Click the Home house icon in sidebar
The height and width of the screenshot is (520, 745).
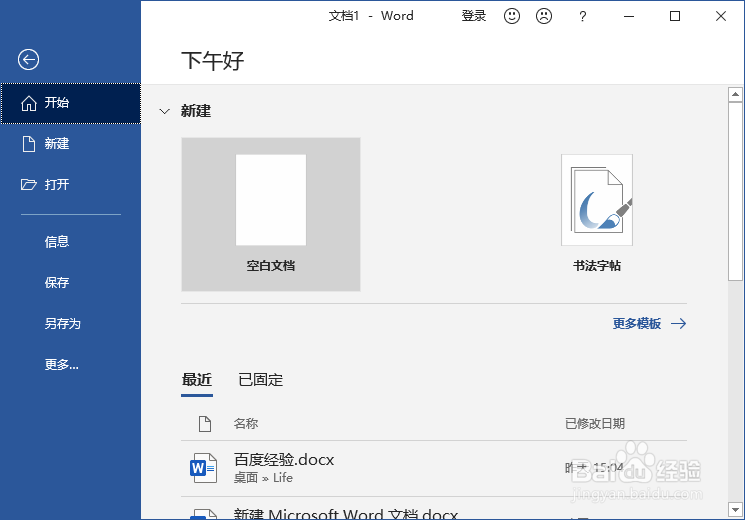pyautogui.click(x=29, y=103)
